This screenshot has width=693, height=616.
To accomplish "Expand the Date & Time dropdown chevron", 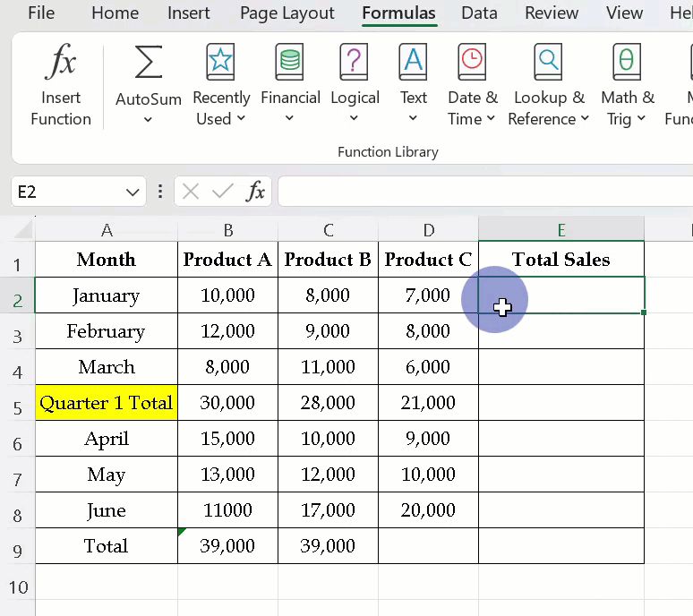I will click(491, 118).
